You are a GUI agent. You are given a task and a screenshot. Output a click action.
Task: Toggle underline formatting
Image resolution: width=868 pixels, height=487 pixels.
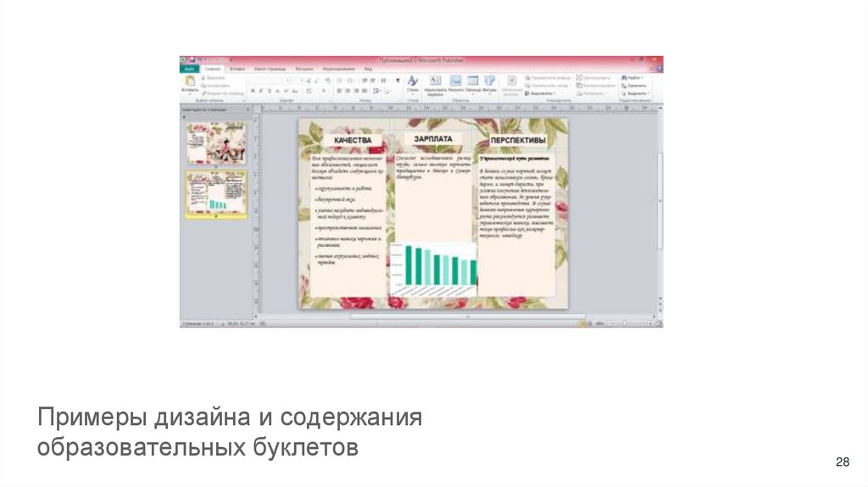[270, 91]
